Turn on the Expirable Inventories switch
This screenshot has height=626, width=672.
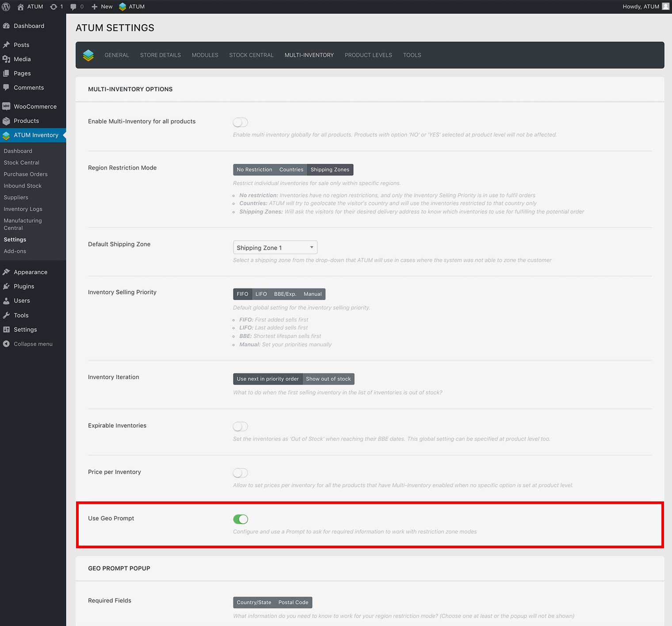point(241,426)
